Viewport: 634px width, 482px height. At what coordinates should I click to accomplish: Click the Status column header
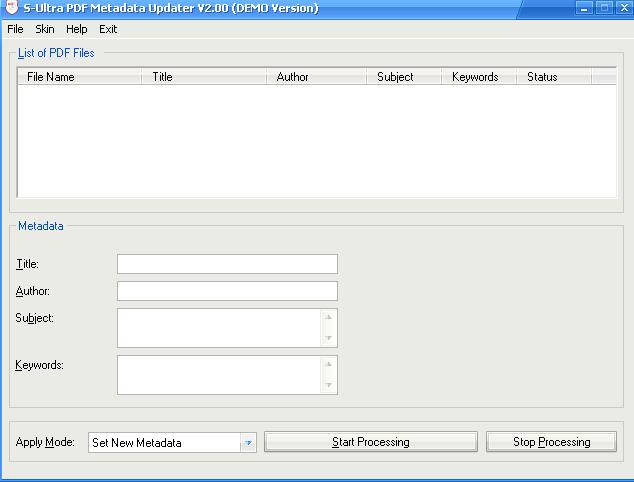(554, 77)
